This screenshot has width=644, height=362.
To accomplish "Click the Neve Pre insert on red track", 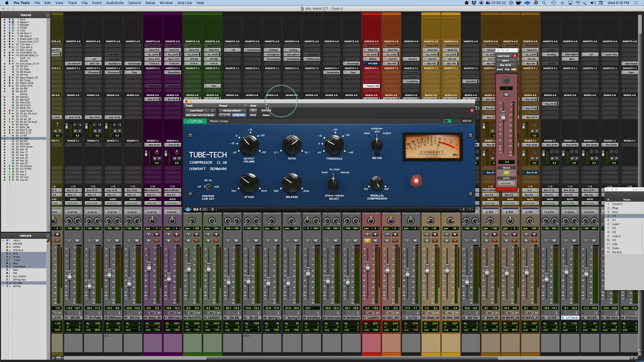I will pos(372,50).
